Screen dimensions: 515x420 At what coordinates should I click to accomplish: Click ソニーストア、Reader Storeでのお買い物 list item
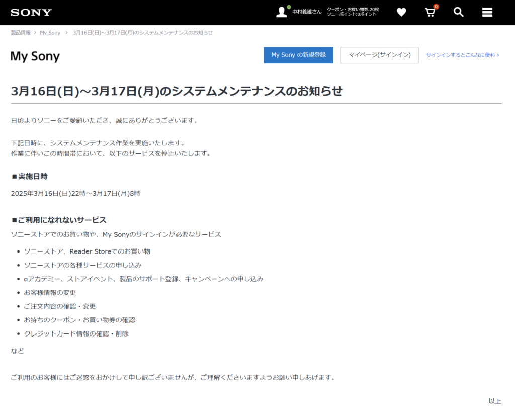(x=87, y=251)
